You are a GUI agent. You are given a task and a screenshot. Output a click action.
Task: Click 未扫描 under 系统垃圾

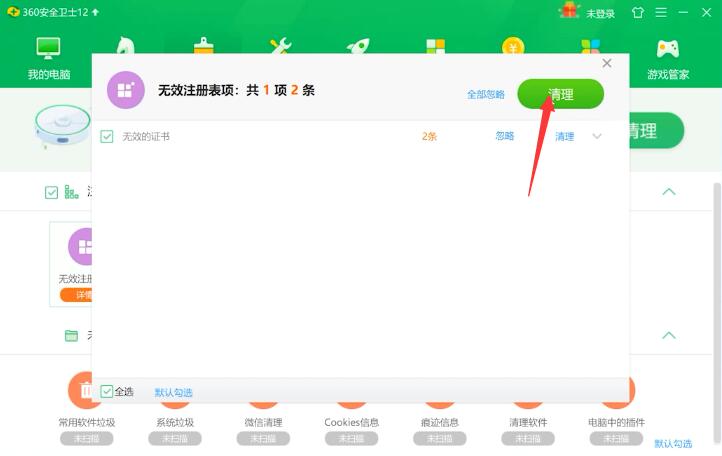(x=175, y=438)
